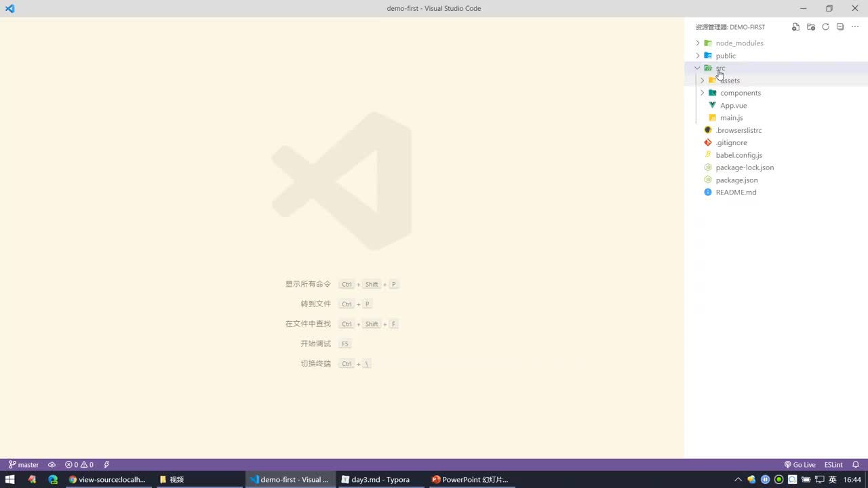Open babel.config.js file

pos(738,155)
